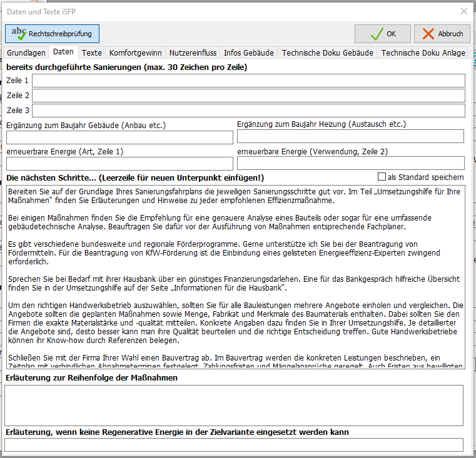The height and width of the screenshot is (458, 476).
Task: Open the Texte tab
Action: tap(92, 53)
